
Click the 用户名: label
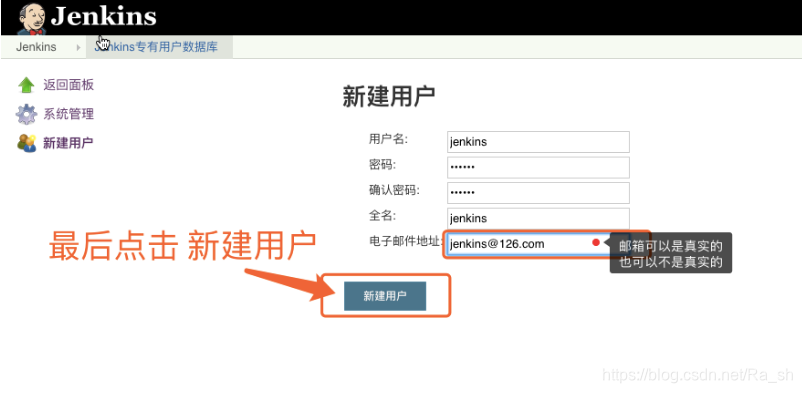point(388,139)
